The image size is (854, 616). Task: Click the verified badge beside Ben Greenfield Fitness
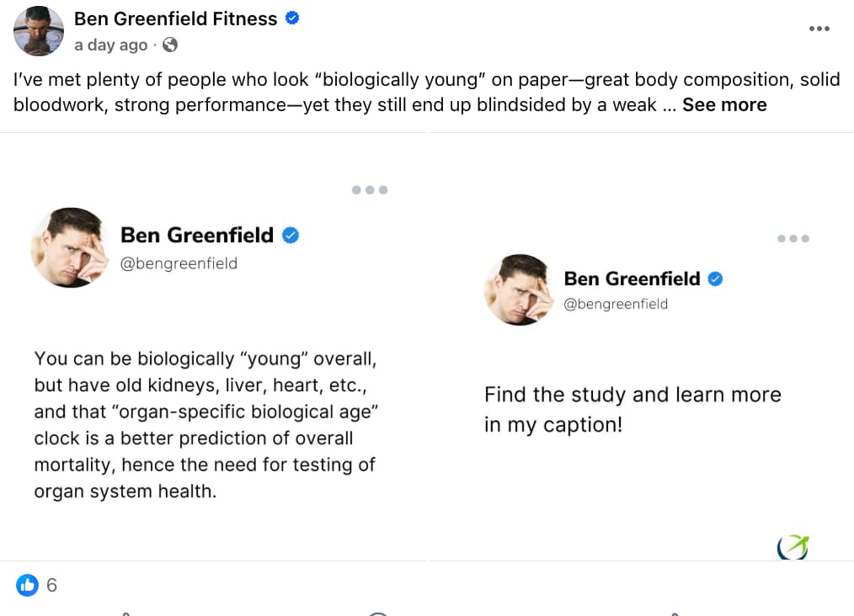292,19
